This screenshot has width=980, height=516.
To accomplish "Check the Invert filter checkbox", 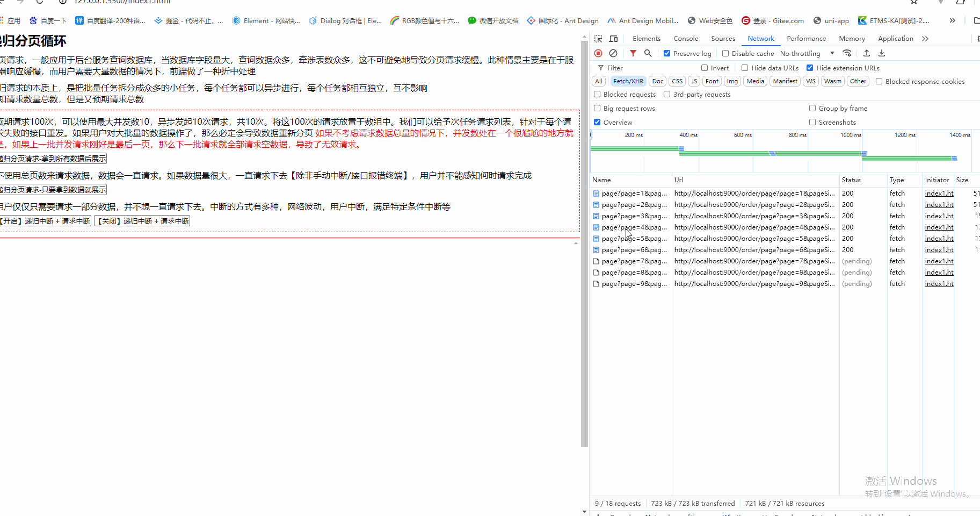I will pos(705,68).
